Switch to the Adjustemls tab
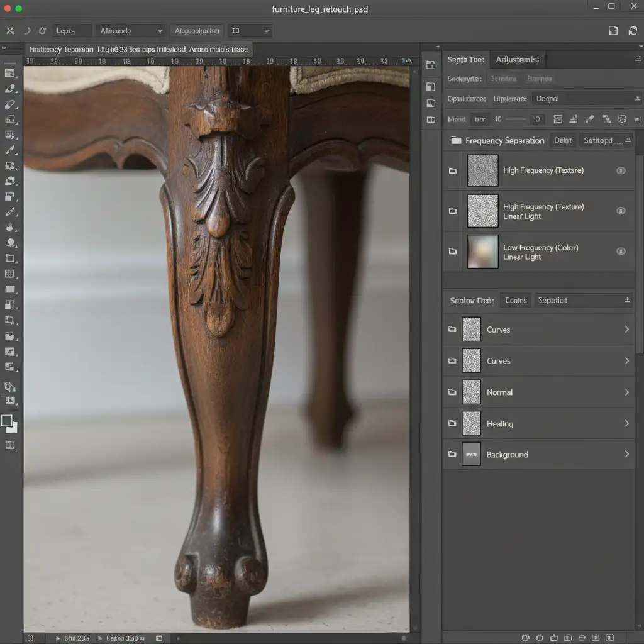644x644 pixels. click(517, 60)
